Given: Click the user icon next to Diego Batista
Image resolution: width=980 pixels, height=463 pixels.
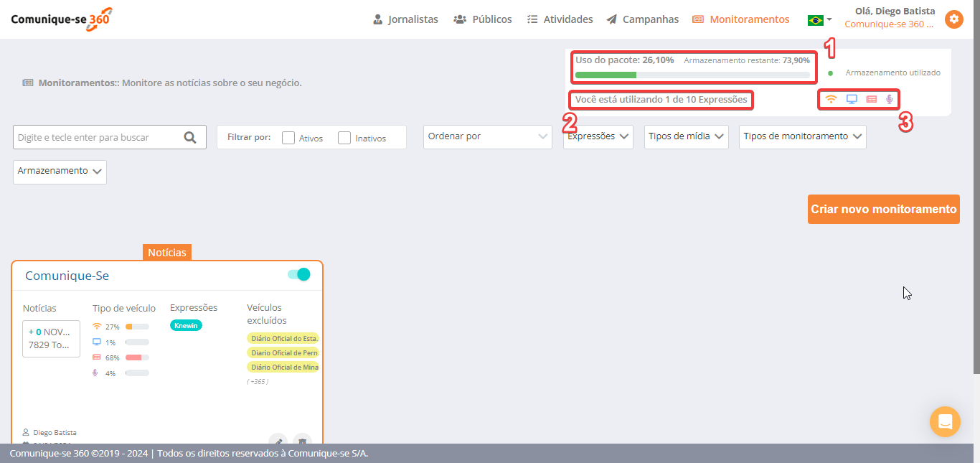Looking at the screenshot, I should point(27,433).
